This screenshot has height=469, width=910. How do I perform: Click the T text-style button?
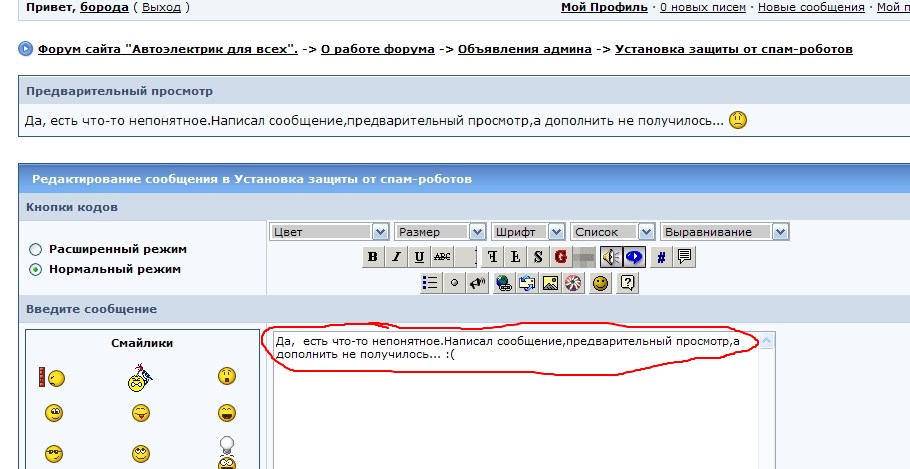click(x=492, y=257)
